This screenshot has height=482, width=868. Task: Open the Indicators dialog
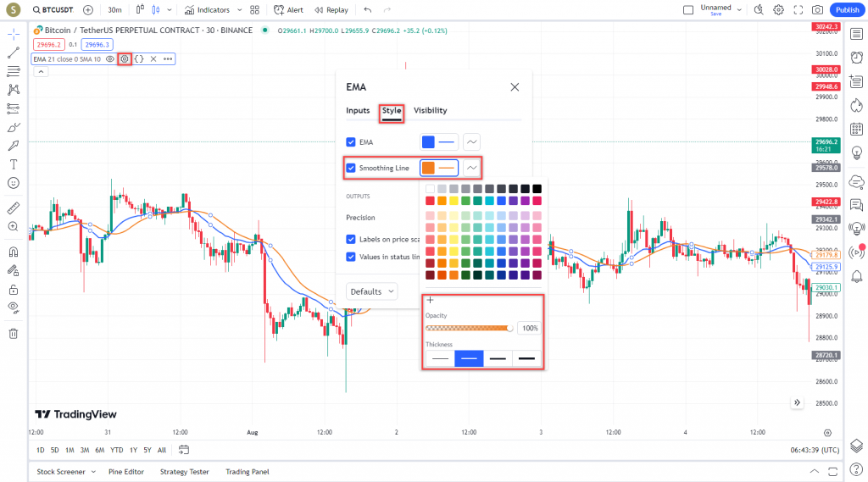point(207,10)
